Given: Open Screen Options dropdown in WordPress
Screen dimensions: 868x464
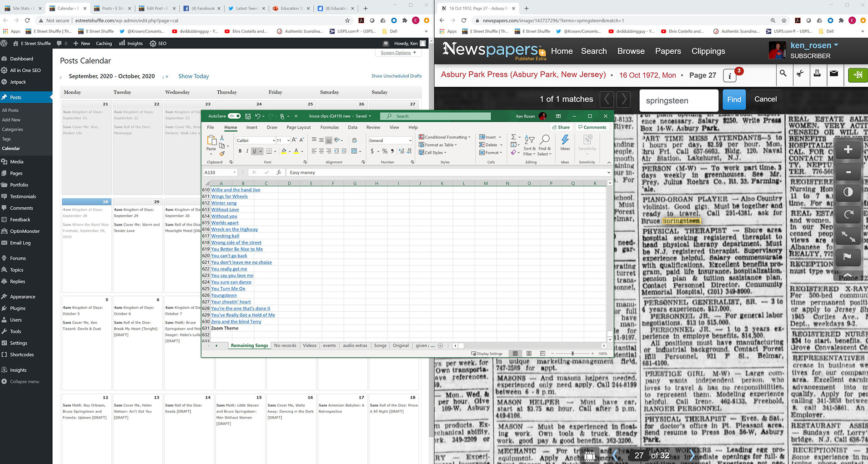Looking at the screenshot, I should point(398,53).
